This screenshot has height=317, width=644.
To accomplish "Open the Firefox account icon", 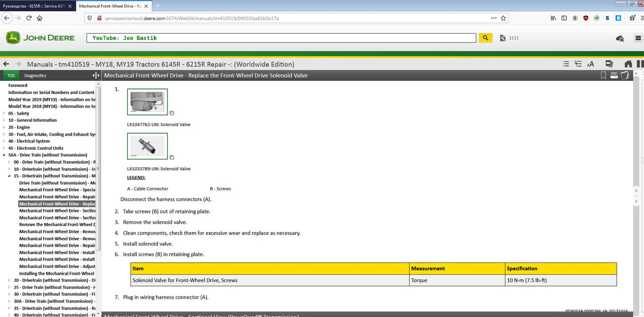I will [575, 18].
